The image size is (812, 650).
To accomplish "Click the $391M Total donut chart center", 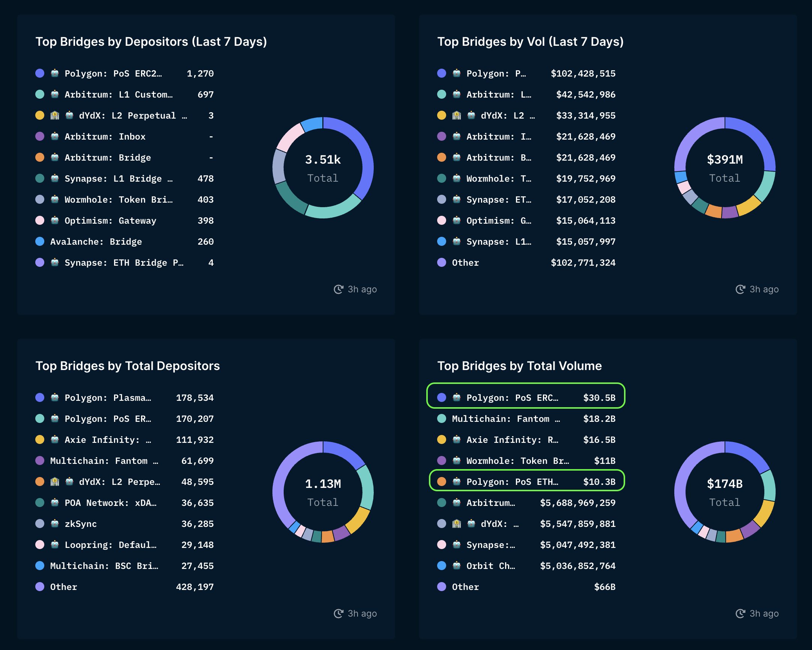I will 725,168.
